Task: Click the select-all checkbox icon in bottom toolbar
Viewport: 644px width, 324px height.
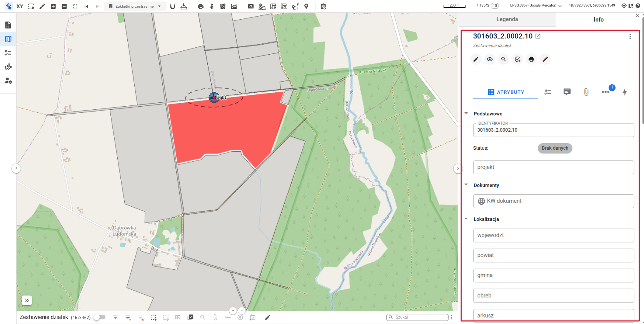Action: [190, 317]
